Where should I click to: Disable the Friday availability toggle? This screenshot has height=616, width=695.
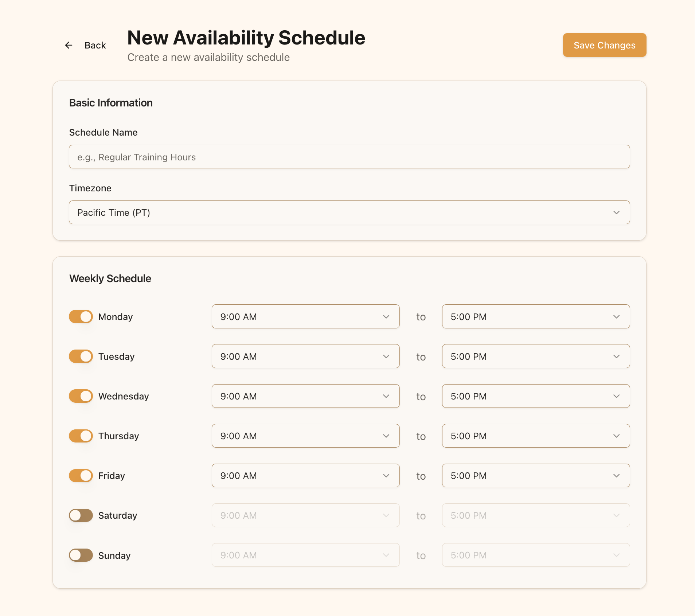(x=81, y=475)
